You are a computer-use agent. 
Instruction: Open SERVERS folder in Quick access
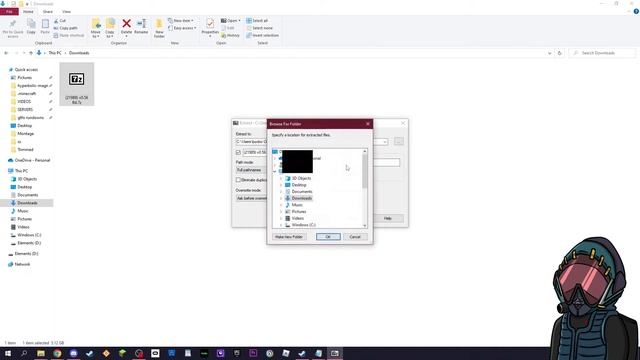click(25, 110)
